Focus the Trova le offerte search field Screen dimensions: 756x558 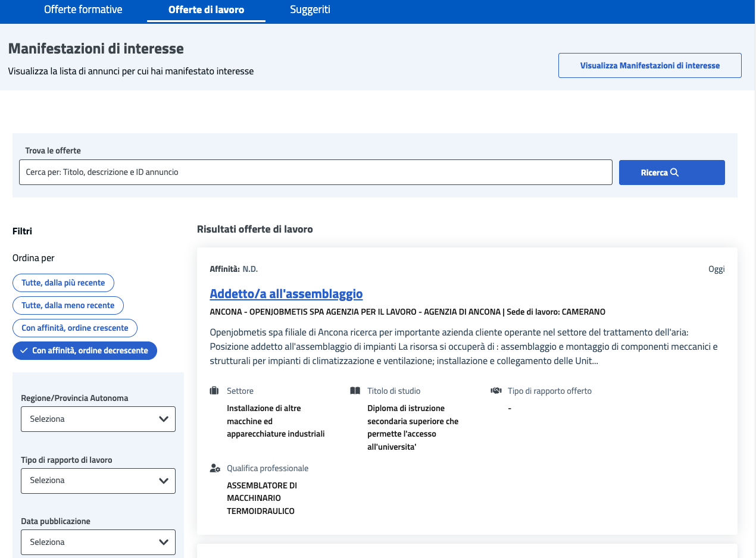(x=315, y=173)
